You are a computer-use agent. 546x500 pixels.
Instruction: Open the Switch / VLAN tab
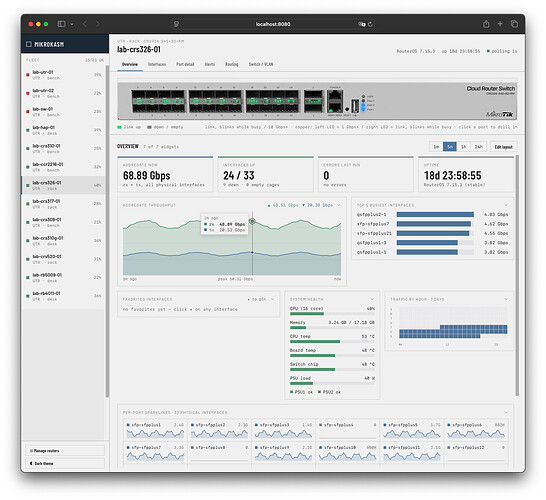click(x=261, y=64)
